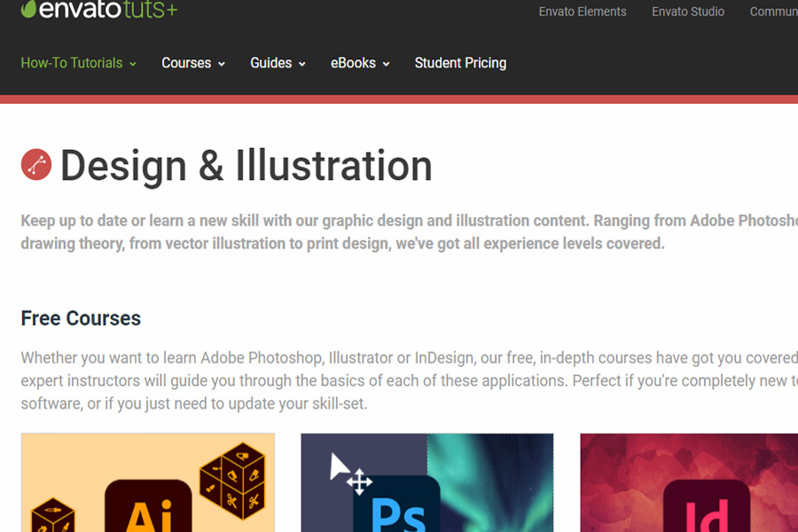Open the How-To Tutorials menu

pyautogui.click(x=72, y=63)
